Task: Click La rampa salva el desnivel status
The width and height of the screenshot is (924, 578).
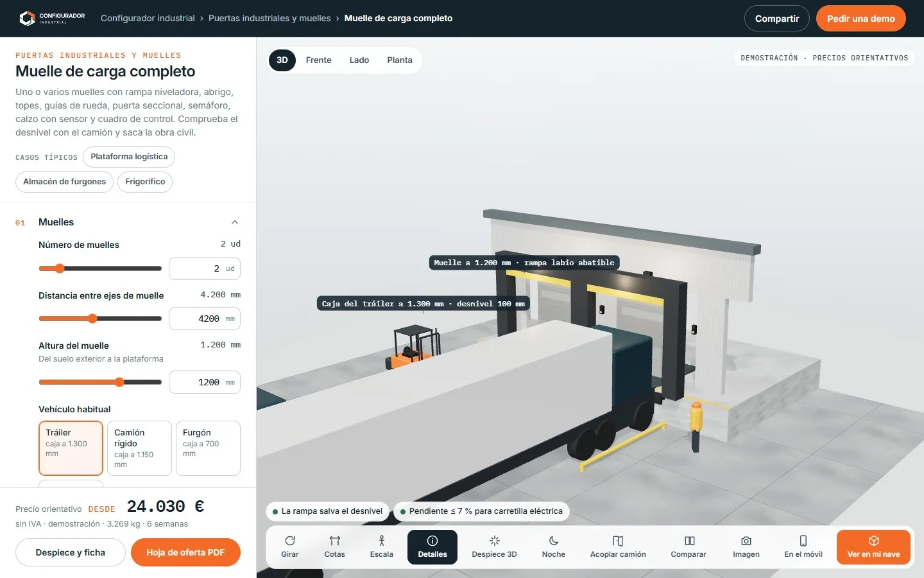Action: (x=327, y=511)
